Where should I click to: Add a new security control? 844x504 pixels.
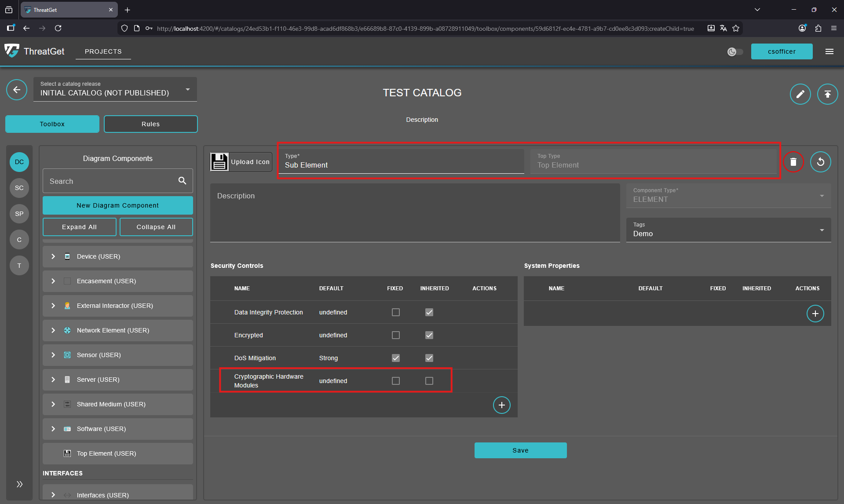tap(501, 405)
